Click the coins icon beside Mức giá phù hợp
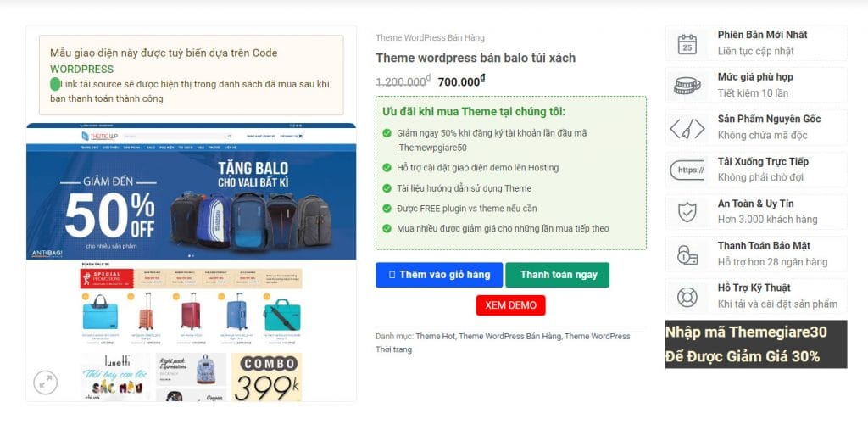 [687, 86]
